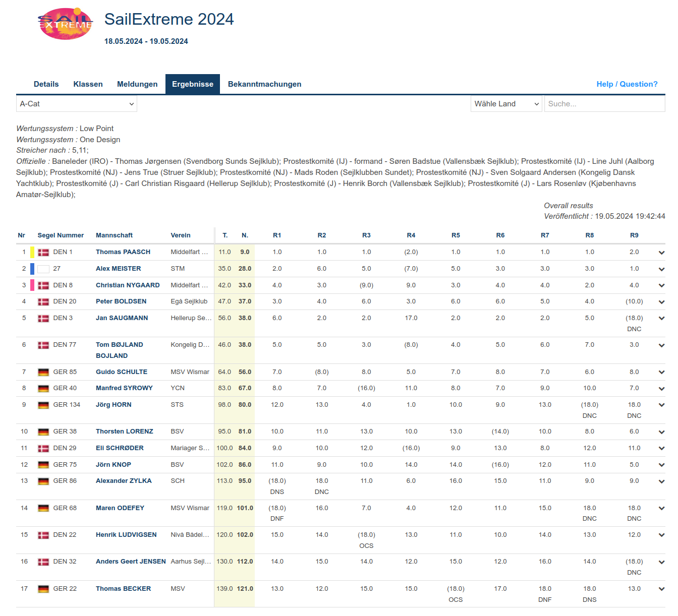Expand the row for Thomas BECKER
678x616 pixels.
click(x=661, y=589)
